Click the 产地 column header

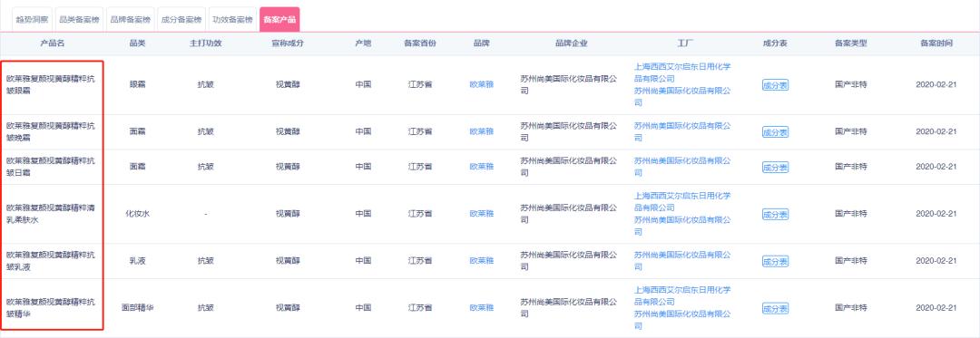coord(363,43)
